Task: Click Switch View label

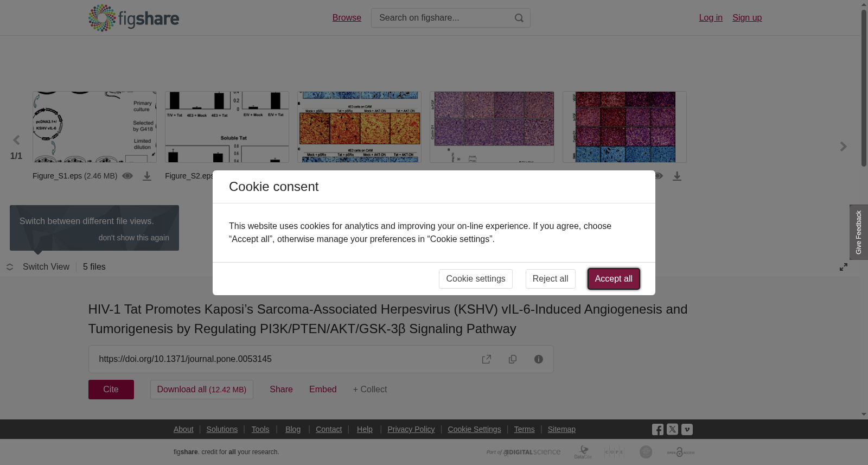Action: coord(46,267)
